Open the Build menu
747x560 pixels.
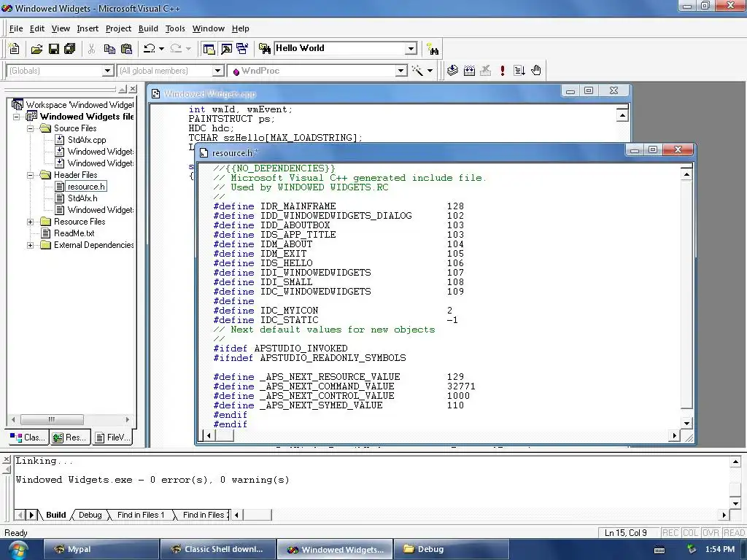click(148, 28)
